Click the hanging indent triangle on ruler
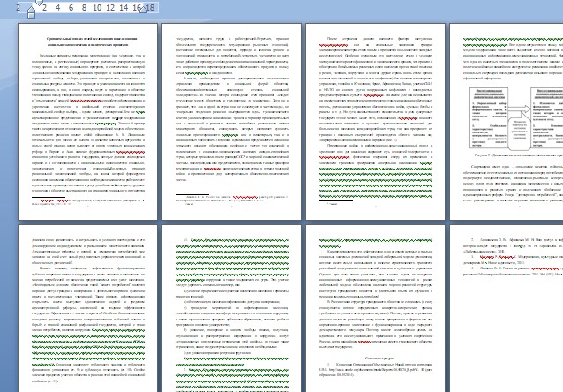 click(x=34, y=10)
